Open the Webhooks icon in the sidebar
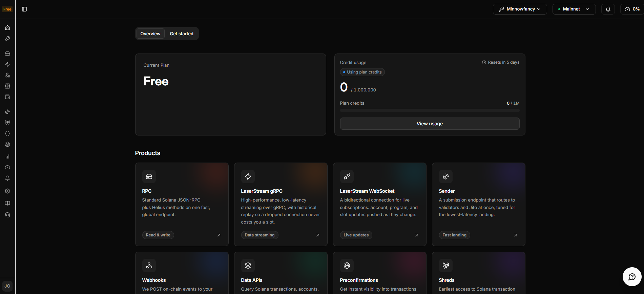Image resolution: width=644 pixels, height=294 pixels. click(7, 75)
